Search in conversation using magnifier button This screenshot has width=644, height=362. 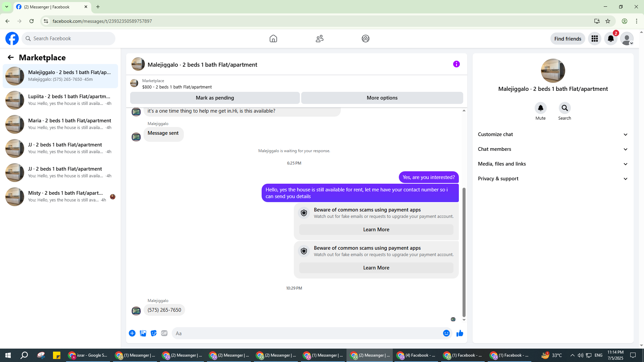[565, 108]
